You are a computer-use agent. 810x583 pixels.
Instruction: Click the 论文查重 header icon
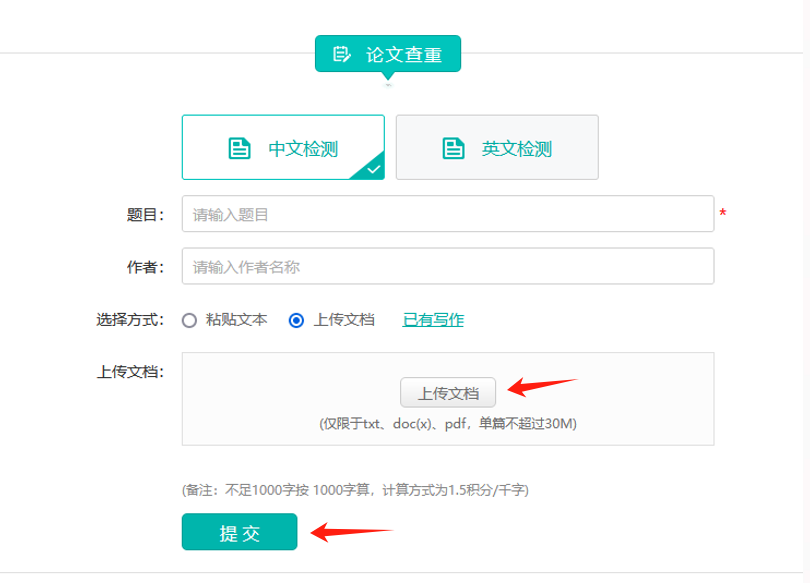342,54
